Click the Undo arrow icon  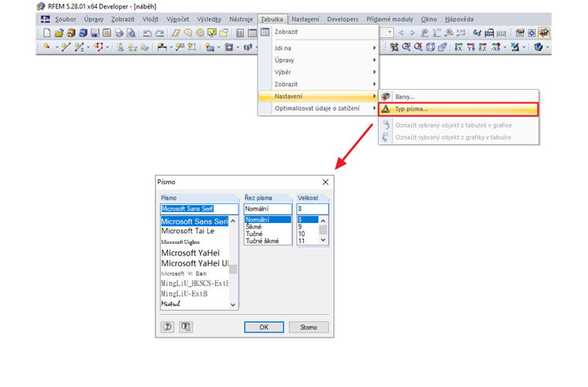(x=147, y=33)
